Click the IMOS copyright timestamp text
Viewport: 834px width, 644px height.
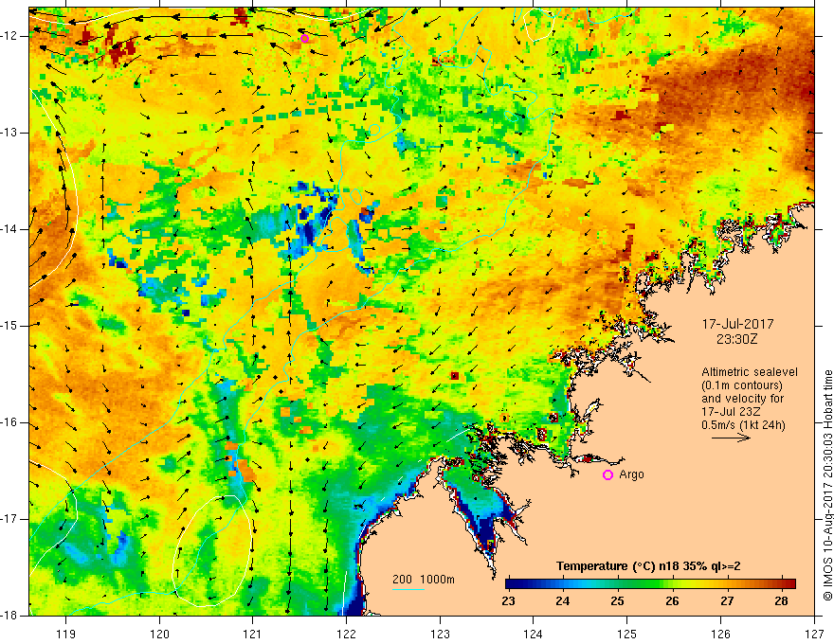(827, 486)
